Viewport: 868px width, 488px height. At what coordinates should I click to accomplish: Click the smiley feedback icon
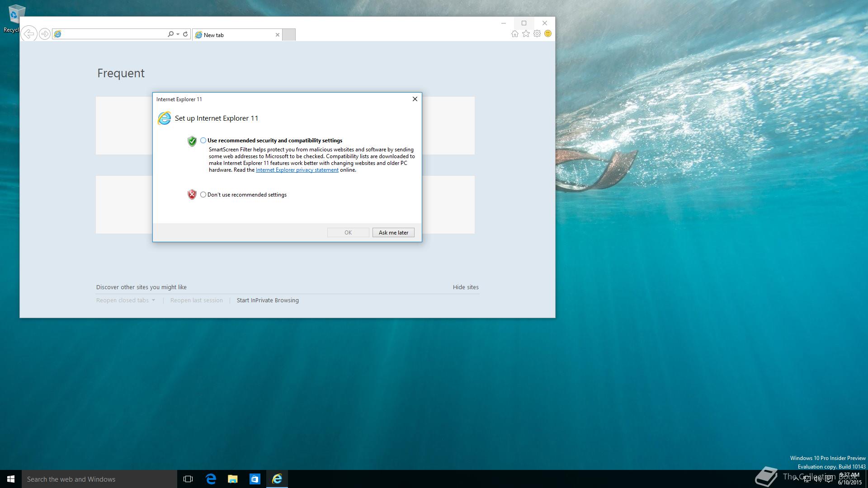[x=548, y=34]
